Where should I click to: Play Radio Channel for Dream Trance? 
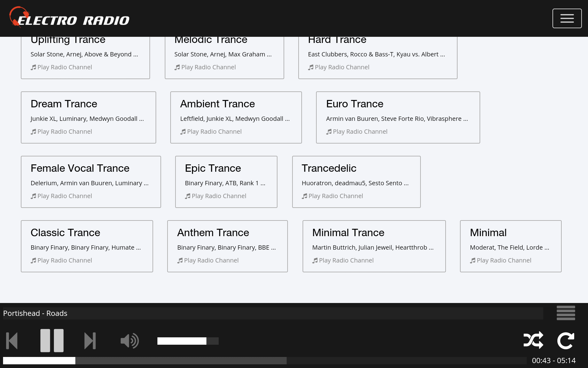click(x=61, y=132)
